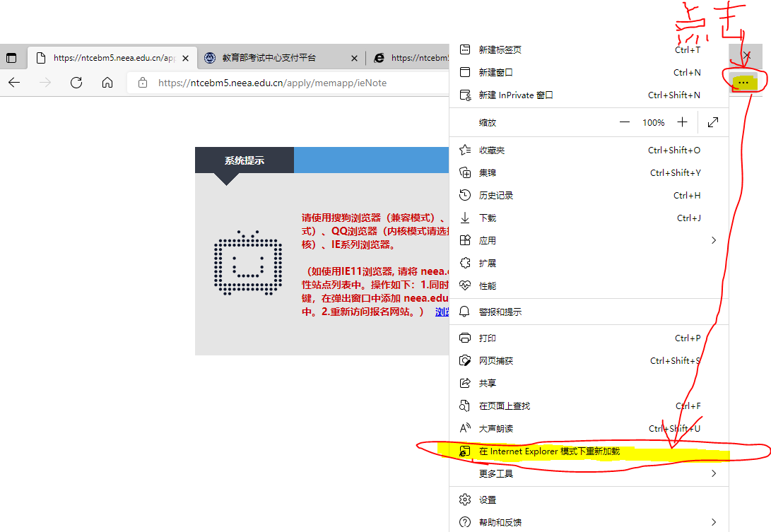Click the 缩放 label in menu
This screenshot has height=532, width=771.
[488, 122]
